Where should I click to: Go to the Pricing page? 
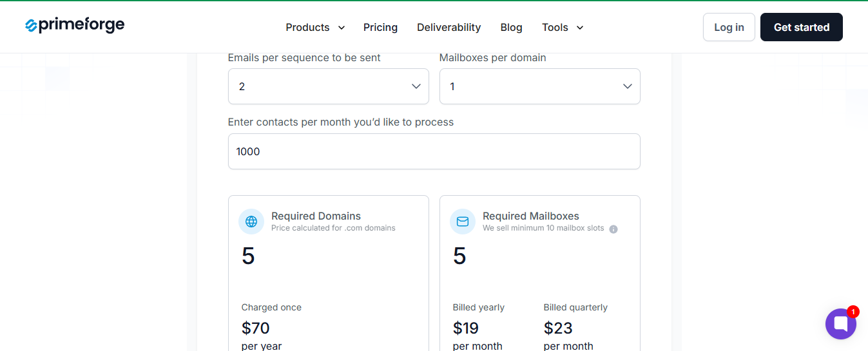(x=380, y=28)
